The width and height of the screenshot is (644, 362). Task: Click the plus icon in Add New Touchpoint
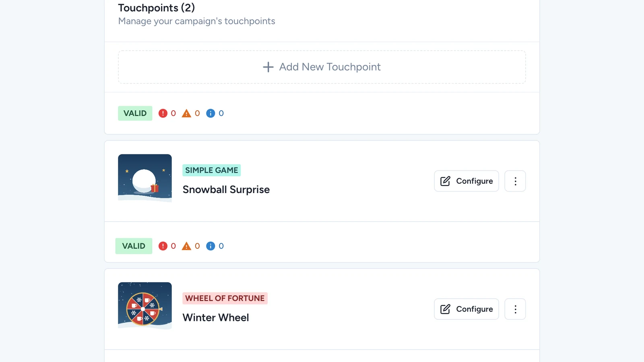tap(268, 67)
